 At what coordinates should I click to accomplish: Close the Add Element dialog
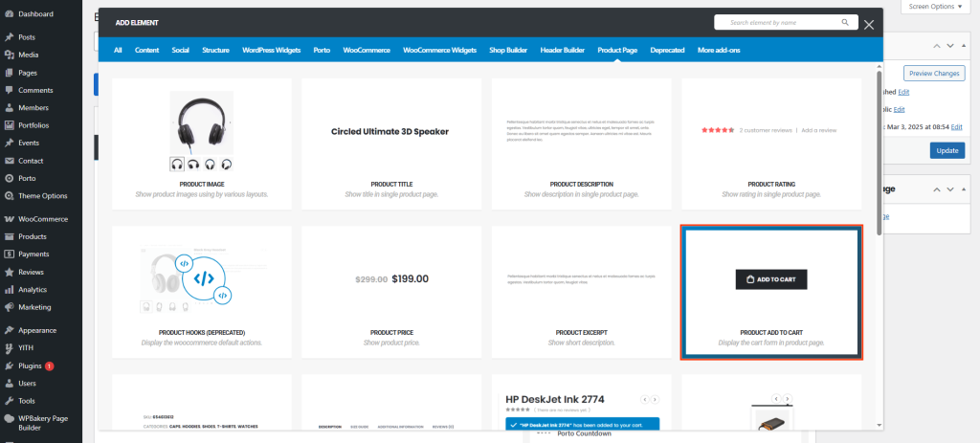868,25
